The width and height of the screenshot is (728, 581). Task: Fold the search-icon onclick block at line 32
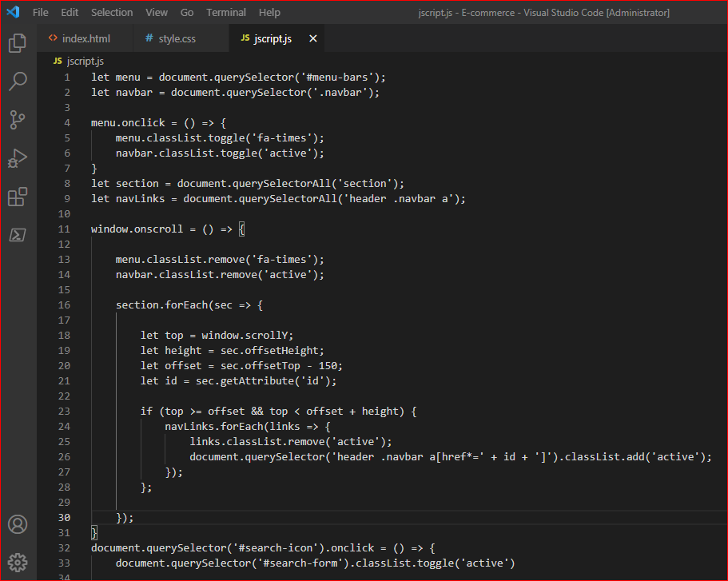[81, 547]
